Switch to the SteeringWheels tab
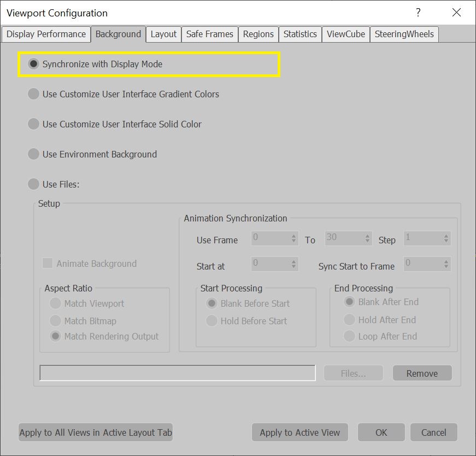The height and width of the screenshot is (456, 476). tap(404, 34)
